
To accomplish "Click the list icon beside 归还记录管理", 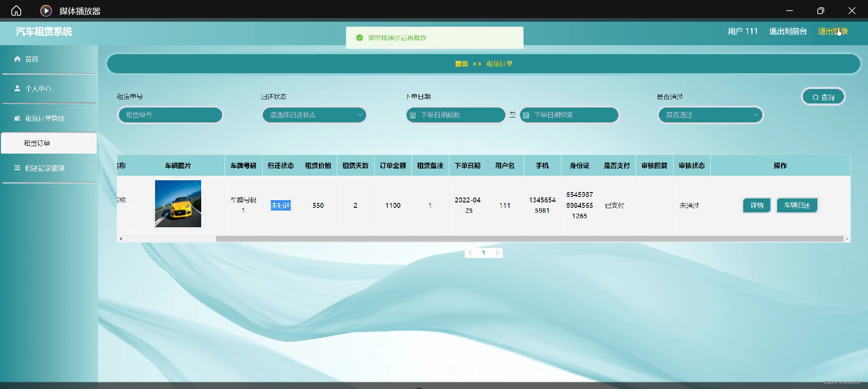I will [x=17, y=168].
